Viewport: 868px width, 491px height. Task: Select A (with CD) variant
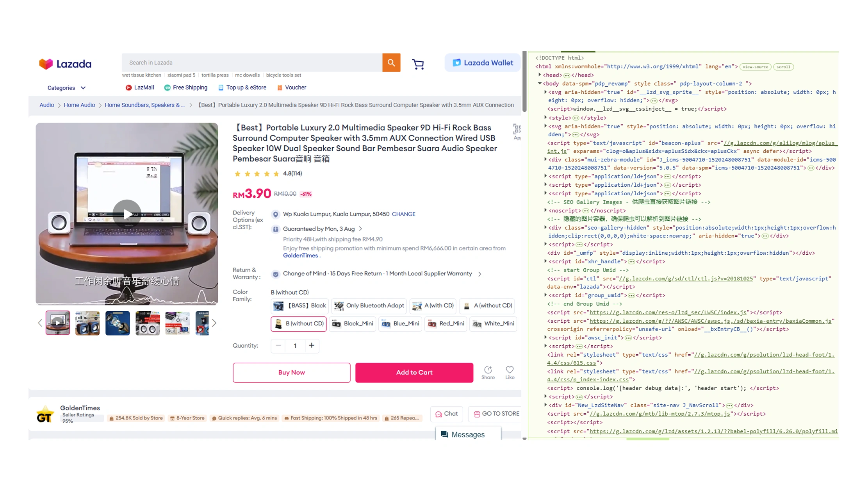pyautogui.click(x=433, y=305)
